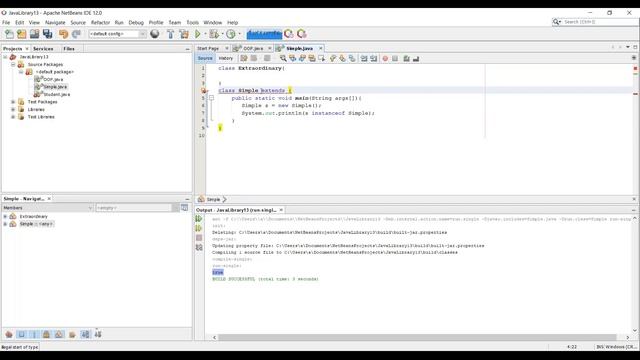Image resolution: width=640 pixels, height=360 pixels.
Task: Open the Run Project dropdown arrow
Action: coord(205,34)
